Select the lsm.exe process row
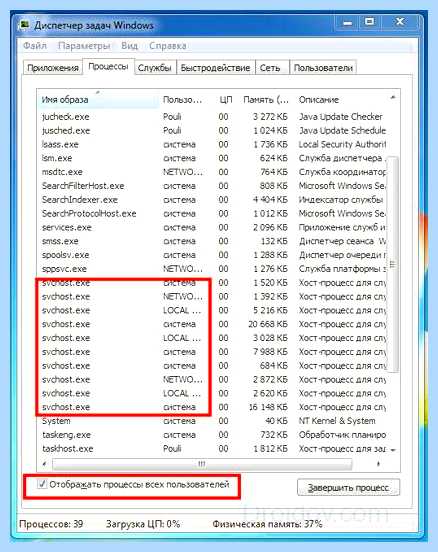The image size is (438, 552). click(x=212, y=158)
